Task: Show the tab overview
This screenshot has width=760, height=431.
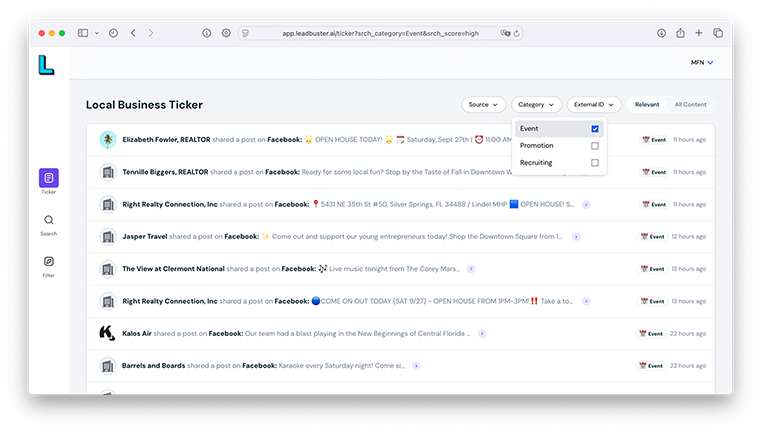Action: click(x=718, y=33)
